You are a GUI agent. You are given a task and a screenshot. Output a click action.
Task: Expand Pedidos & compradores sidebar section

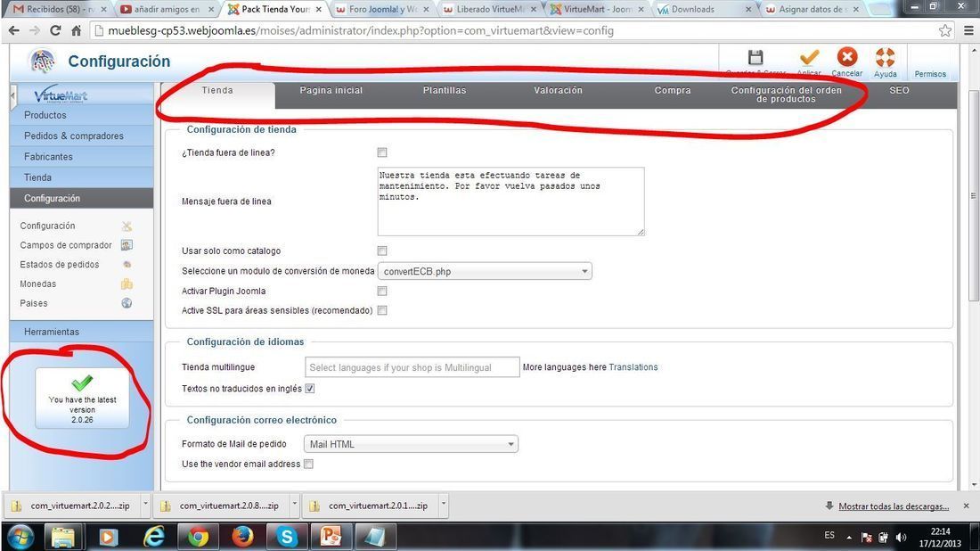81,136
